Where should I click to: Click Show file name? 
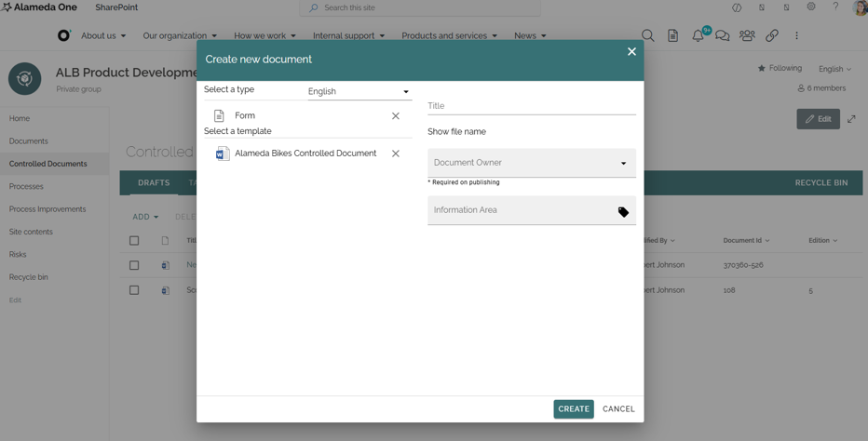click(x=456, y=132)
